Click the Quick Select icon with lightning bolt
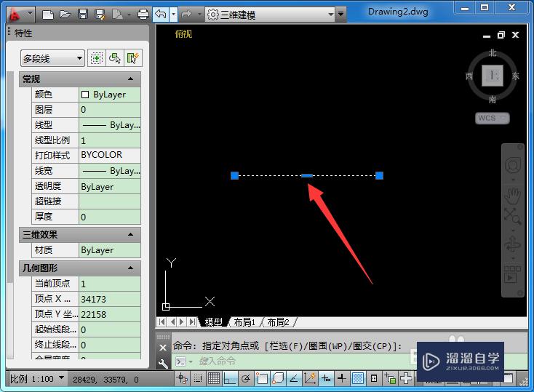Image resolution: width=534 pixels, height=392 pixels. point(132,58)
